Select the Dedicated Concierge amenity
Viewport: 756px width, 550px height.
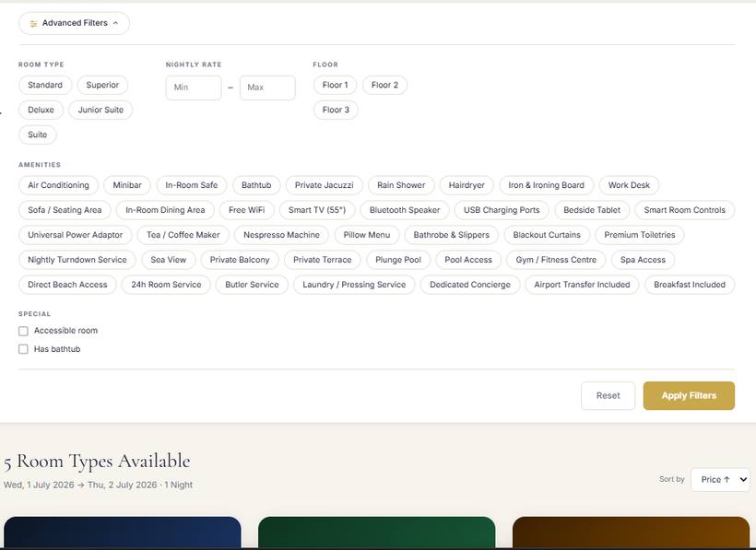(x=470, y=285)
